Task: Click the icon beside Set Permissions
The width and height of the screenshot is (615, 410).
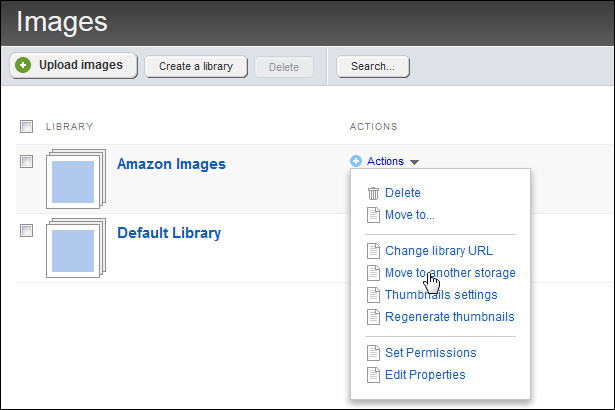Action: [x=373, y=353]
